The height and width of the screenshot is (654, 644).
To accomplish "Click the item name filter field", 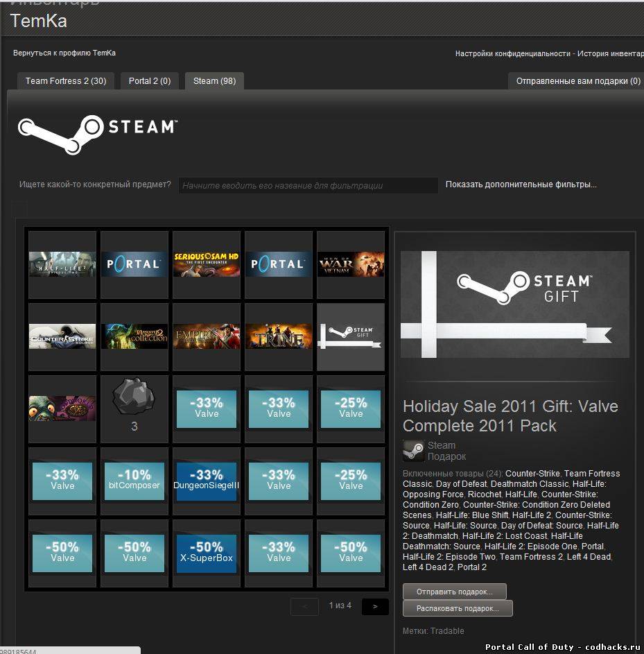I will [308, 186].
